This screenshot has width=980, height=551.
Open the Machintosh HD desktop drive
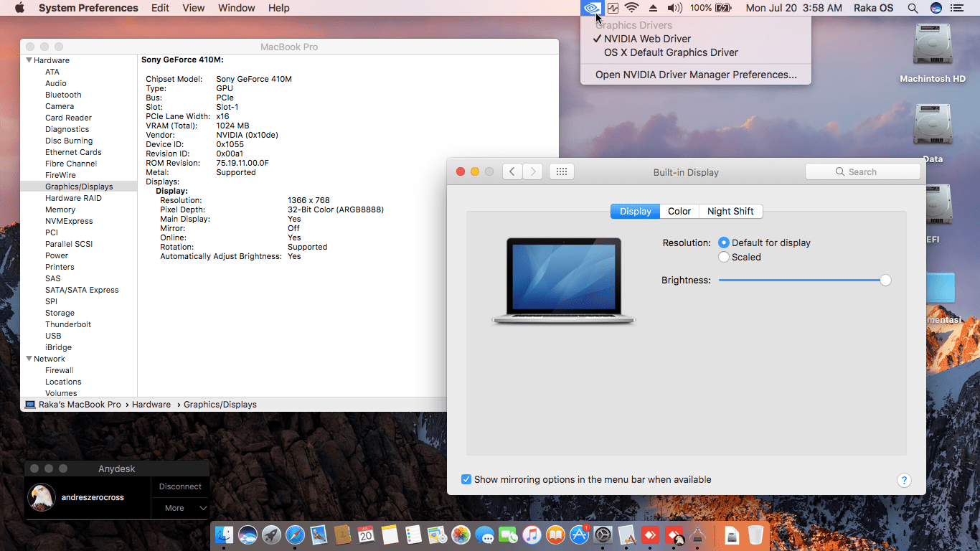(x=933, y=52)
